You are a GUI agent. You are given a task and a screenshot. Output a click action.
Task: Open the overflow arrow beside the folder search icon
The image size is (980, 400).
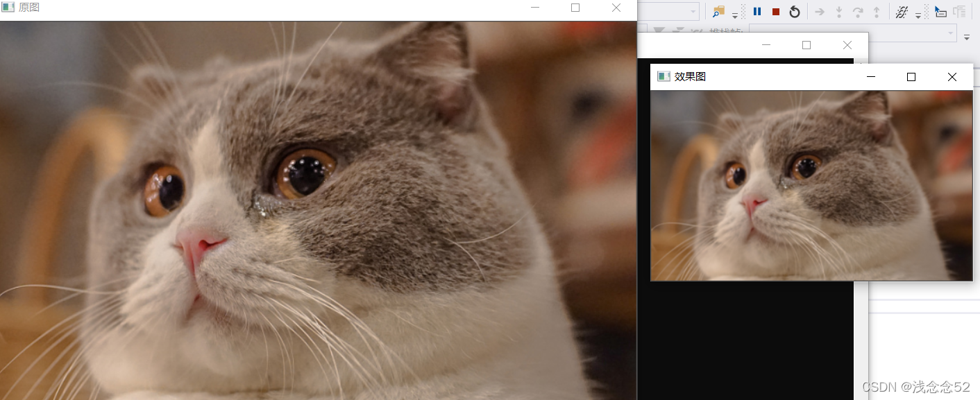pos(735,15)
